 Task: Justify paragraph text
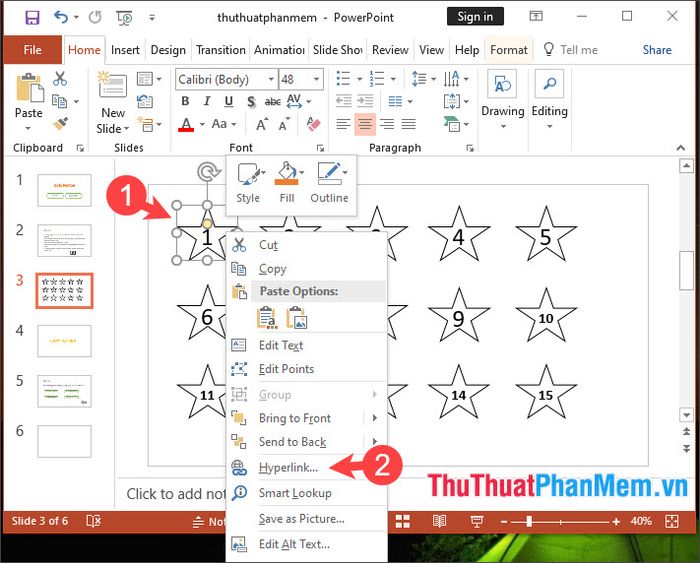pos(408,124)
